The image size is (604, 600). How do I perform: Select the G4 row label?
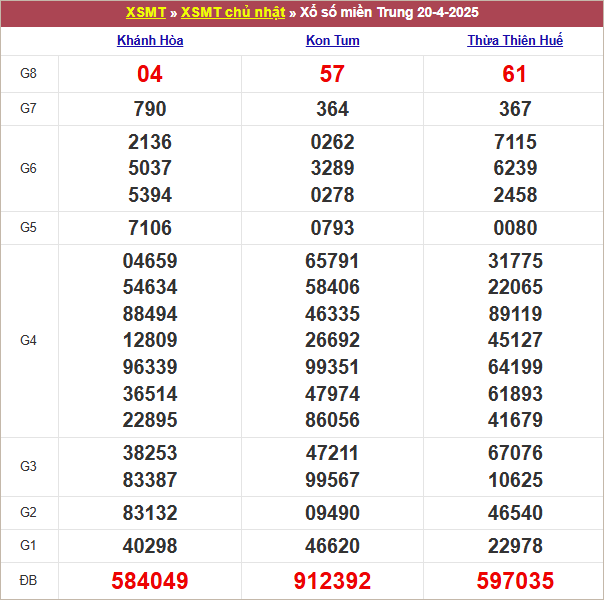(x=29, y=341)
